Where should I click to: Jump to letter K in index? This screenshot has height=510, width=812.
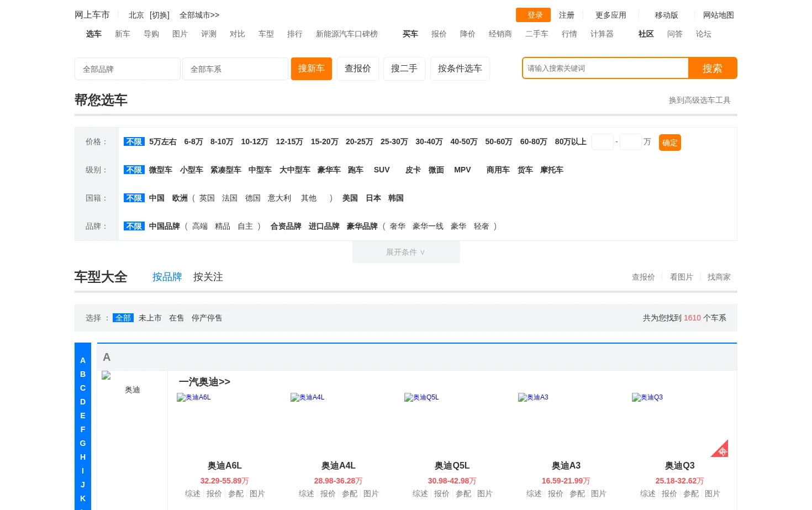[x=83, y=498]
